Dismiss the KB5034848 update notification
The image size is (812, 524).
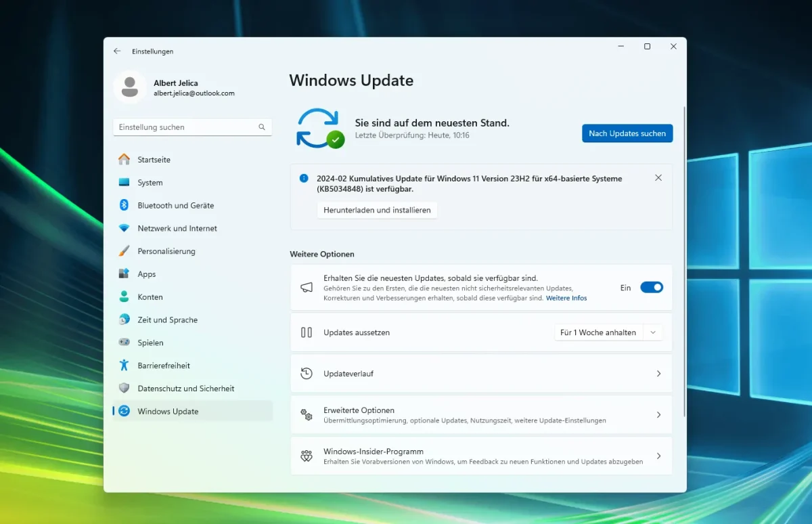tap(658, 178)
